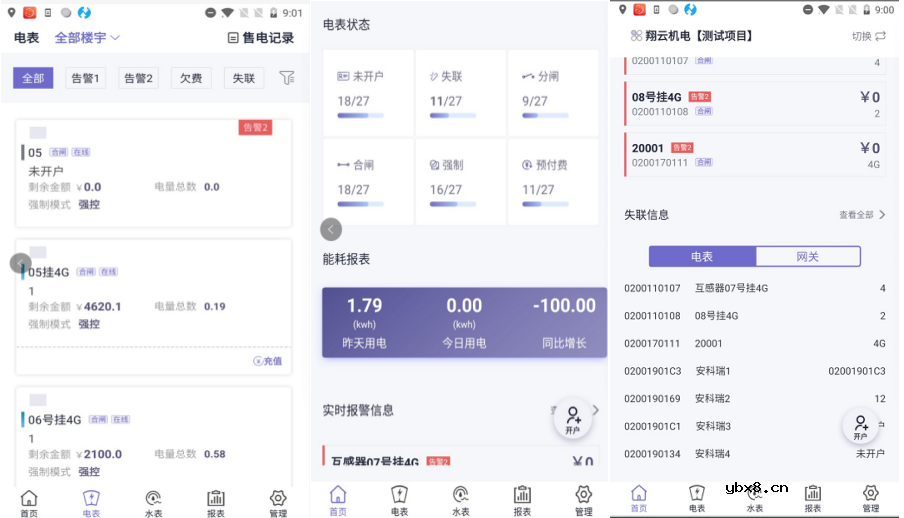Click left screen status bar battery icon
Screen dimensions: 904x518
click(x=274, y=13)
